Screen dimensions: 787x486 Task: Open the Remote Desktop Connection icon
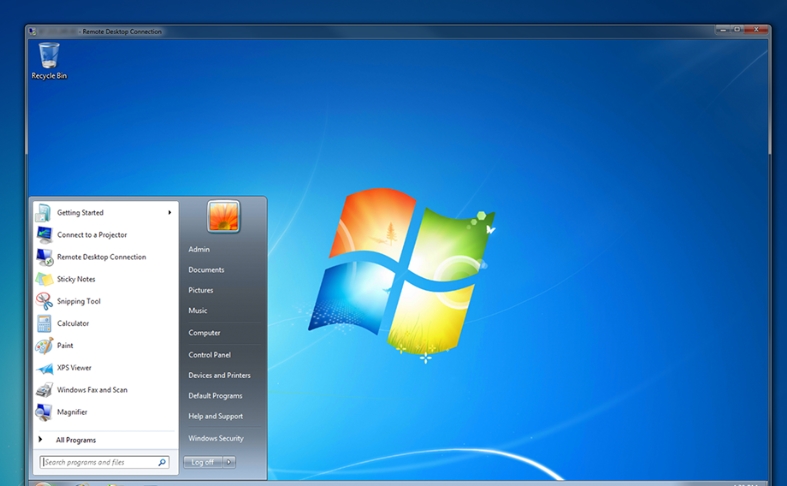[x=44, y=257]
